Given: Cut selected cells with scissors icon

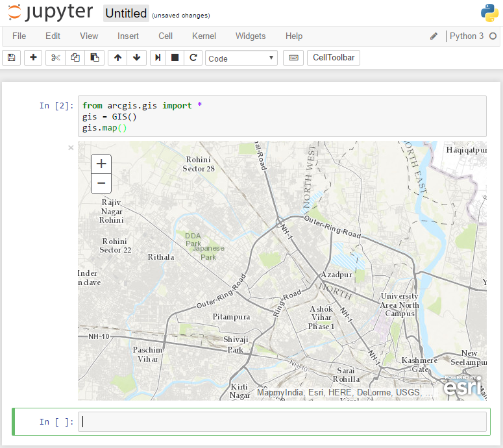Looking at the screenshot, I should (x=56, y=58).
